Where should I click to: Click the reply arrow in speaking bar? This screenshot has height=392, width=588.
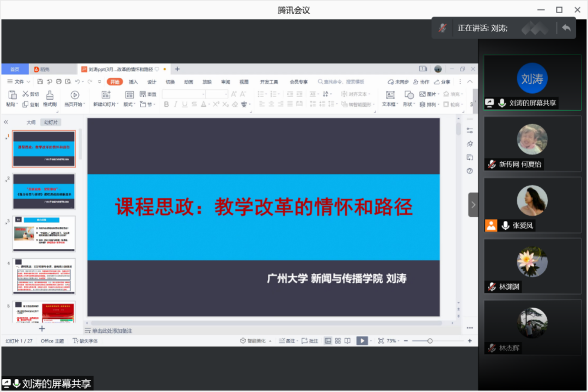pyautogui.click(x=566, y=28)
